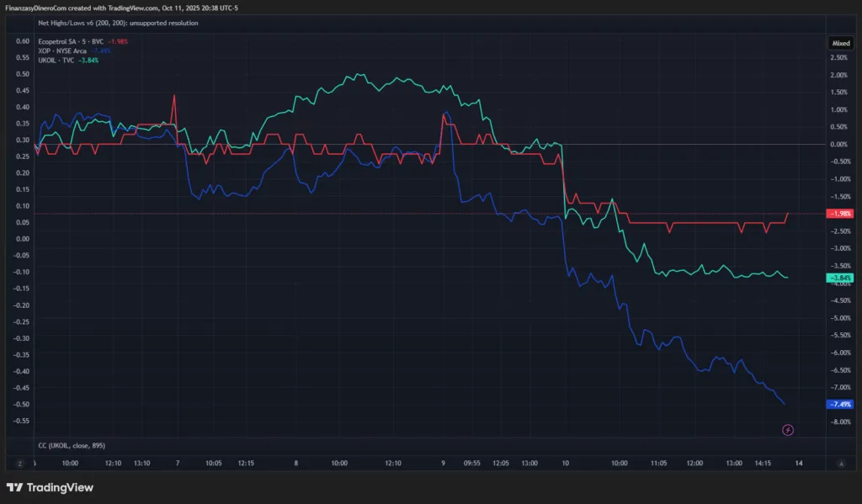Click the blue -7.49% price label
The width and height of the screenshot is (862, 504).
coord(840,404)
